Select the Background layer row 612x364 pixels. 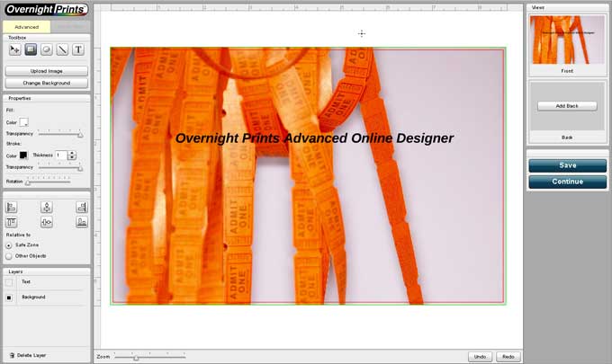[47, 297]
